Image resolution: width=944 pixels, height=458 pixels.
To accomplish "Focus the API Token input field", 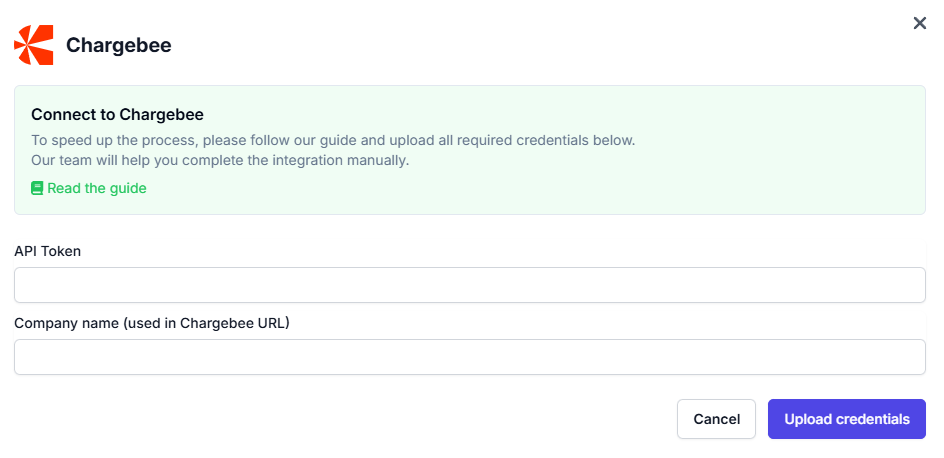I will pyautogui.click(x=470, y=285).
